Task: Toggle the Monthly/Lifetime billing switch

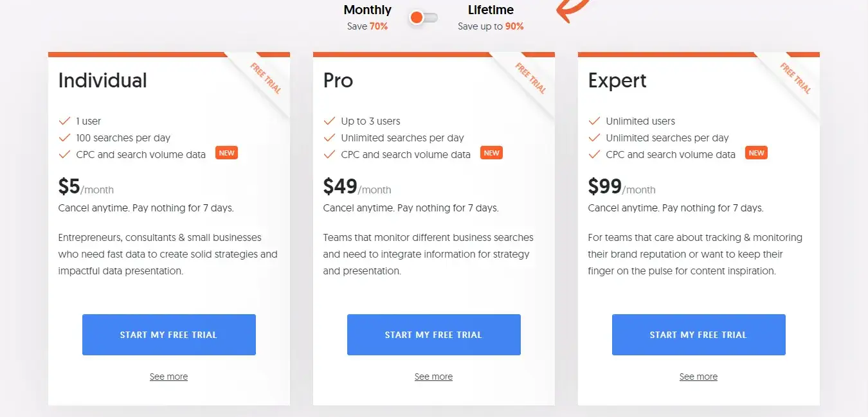Action: [x=422, y=17]
